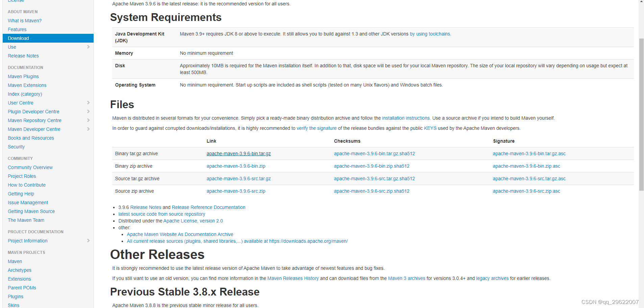This screenshot has width=644, height=308.
Task: Open Release Notes in sidebar
Action: (23, 56)
